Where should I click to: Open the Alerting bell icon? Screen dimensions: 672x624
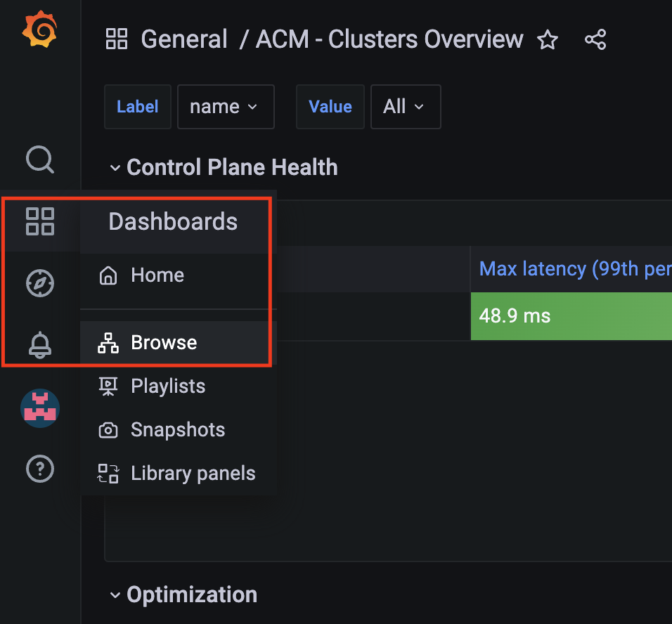(40, 344)
